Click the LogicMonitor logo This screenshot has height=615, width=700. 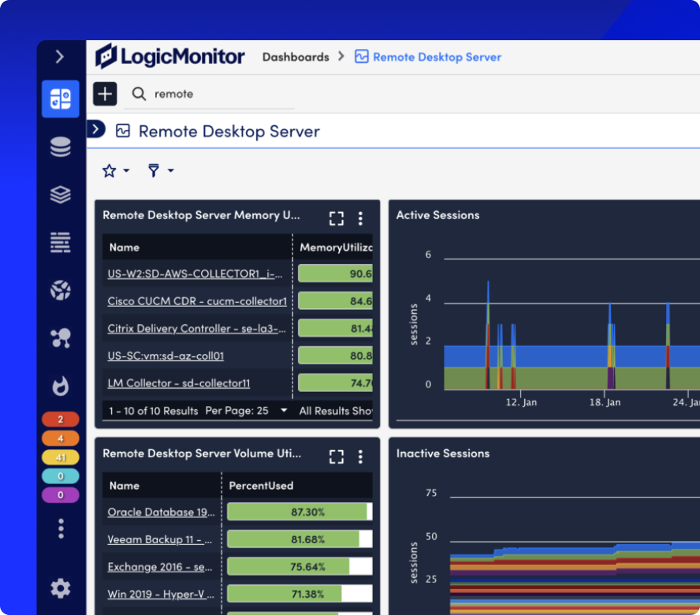[x=169, y=56]
